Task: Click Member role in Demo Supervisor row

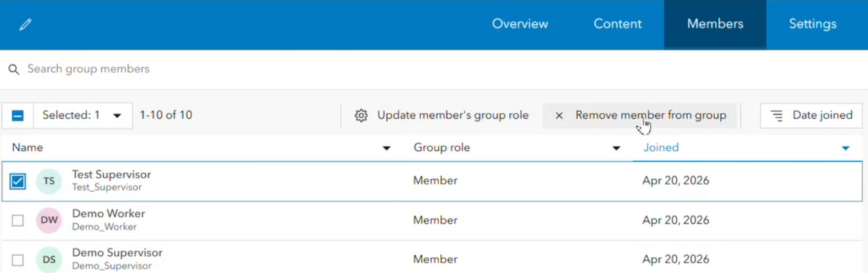Action: coord(435,260)
